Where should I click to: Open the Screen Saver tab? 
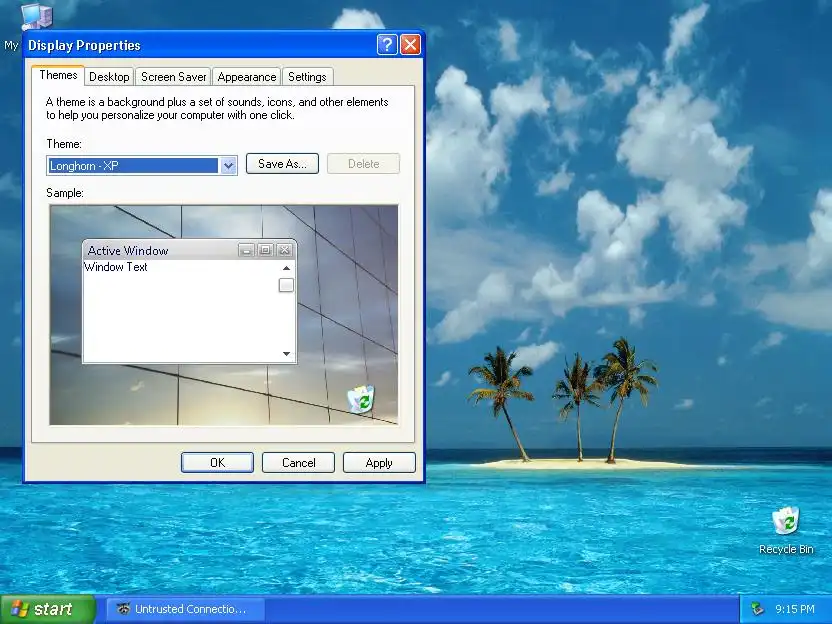pyautogui.click(x=173, y=77)
